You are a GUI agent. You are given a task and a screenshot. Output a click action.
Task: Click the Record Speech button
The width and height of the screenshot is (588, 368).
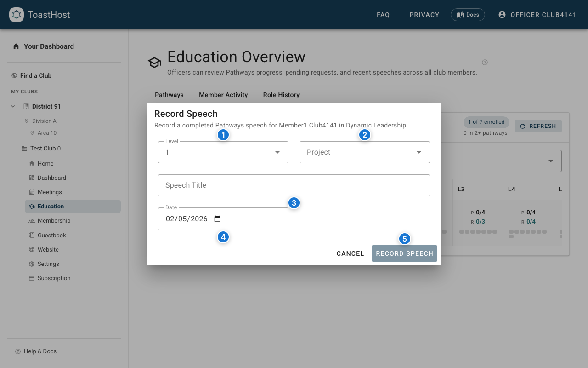click(404, 253)
